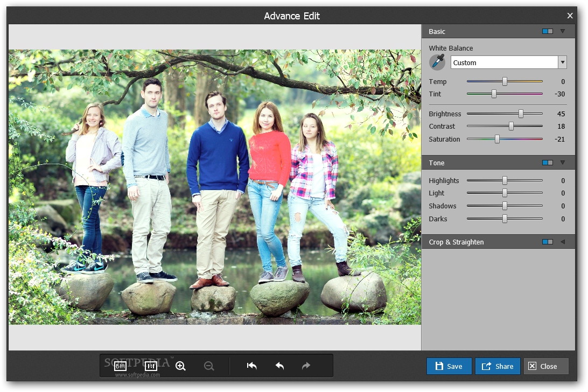Click the before/after compare icon

tap(120, 366)
